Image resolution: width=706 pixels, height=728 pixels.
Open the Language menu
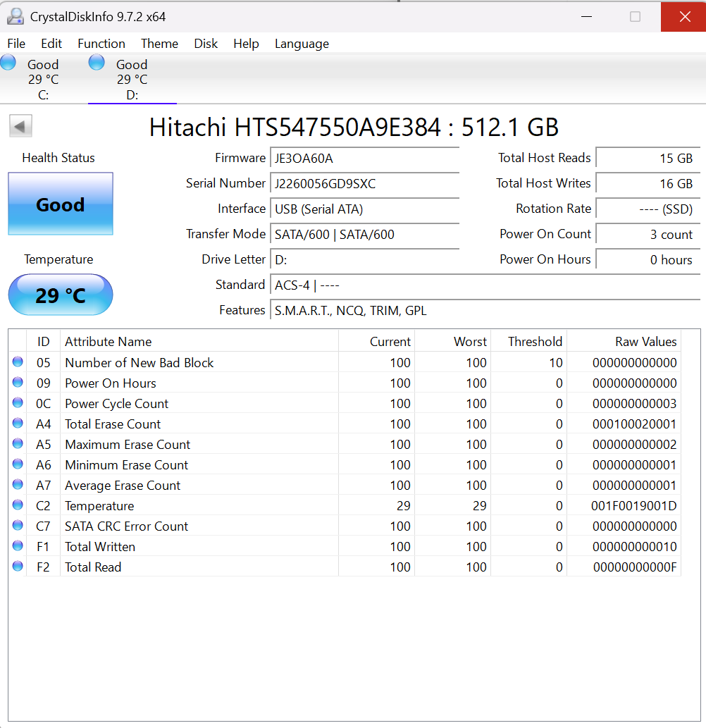[x=302, y=44]
